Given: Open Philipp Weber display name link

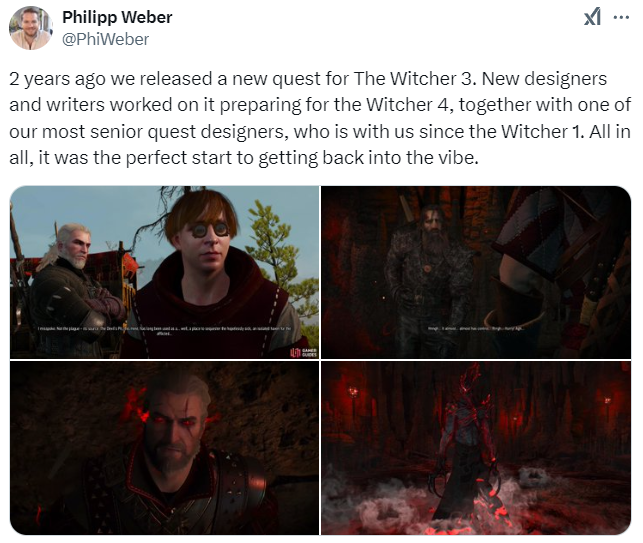Looking at the screenshot, I should click(x=117, y=17).
